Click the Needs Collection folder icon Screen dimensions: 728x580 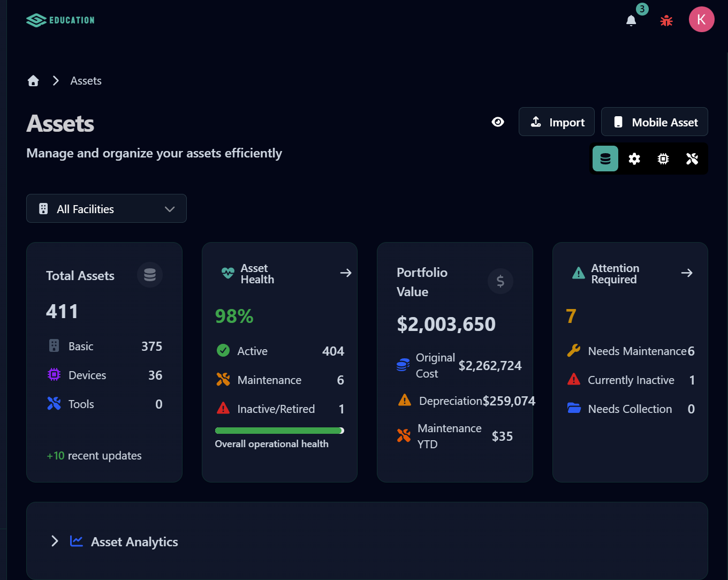coord(574,409)
